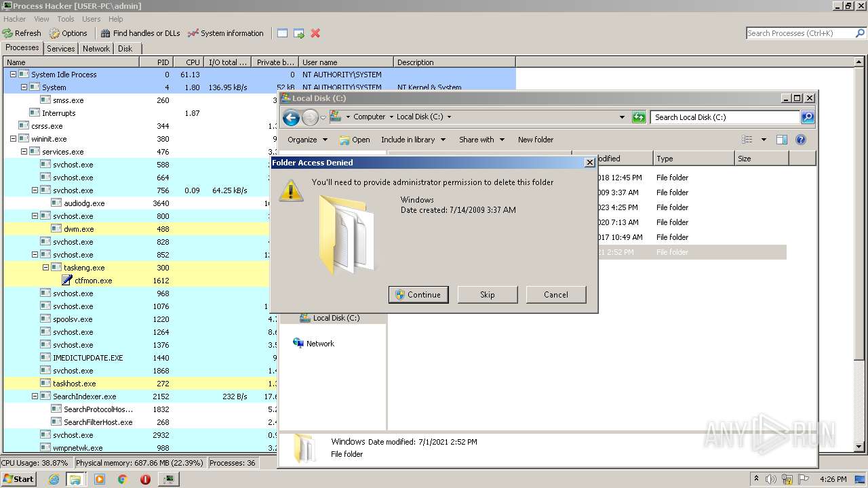Click New folder in Explorer
The width and height of the screenshot is (868, 488).
536,140
